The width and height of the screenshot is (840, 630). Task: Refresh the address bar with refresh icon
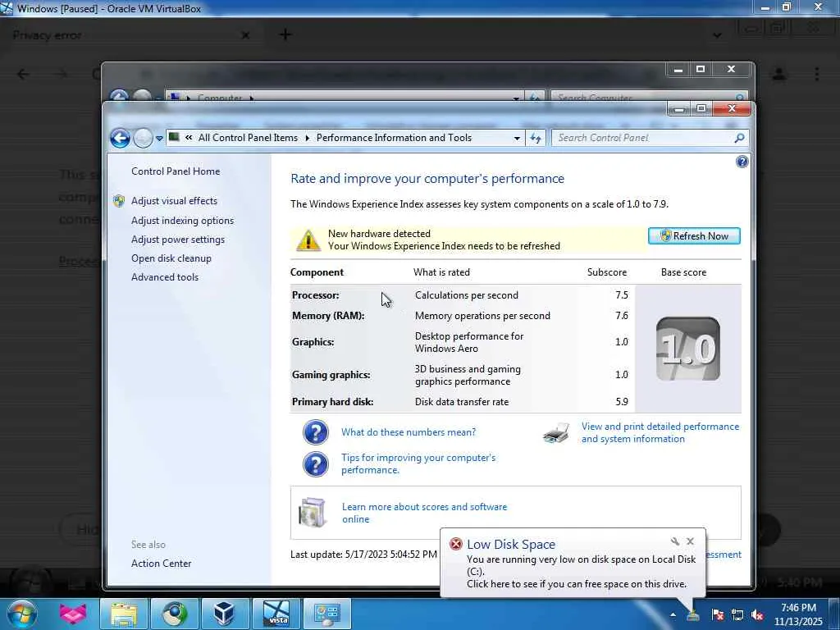(535, 138)
